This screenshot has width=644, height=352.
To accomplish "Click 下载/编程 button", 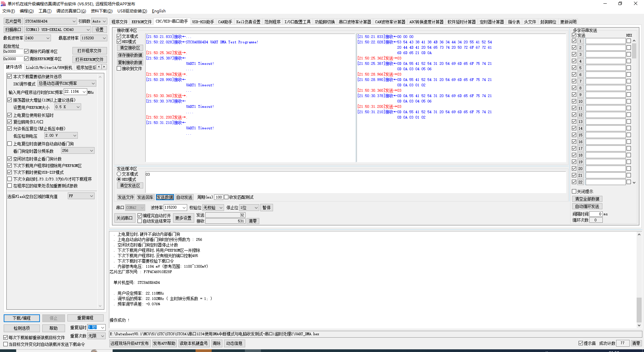I will tap(22, 318).
